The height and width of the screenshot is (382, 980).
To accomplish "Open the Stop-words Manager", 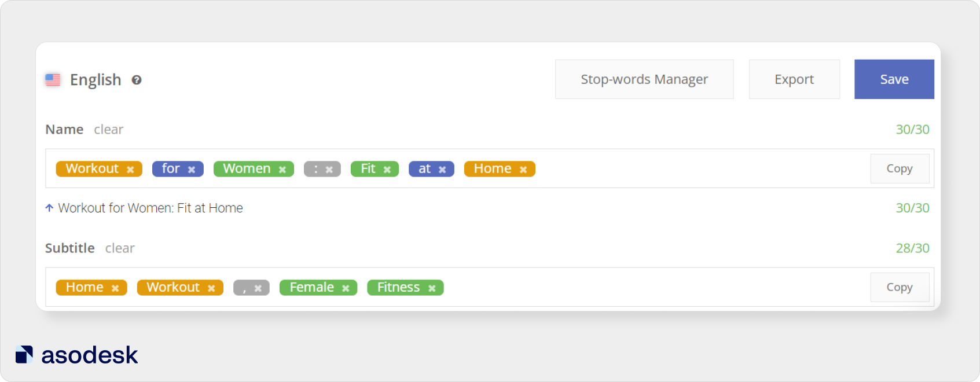I will (x=644, y=79).
